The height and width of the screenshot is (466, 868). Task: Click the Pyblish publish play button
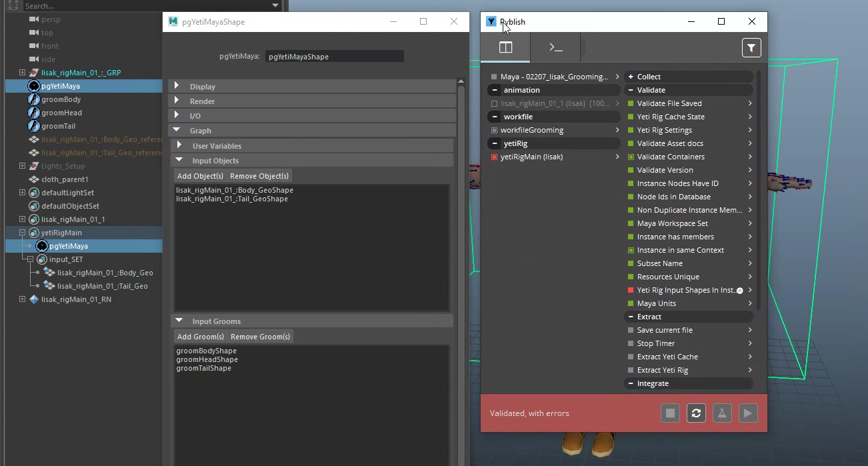pyautogui.click(x=748, y=413)
